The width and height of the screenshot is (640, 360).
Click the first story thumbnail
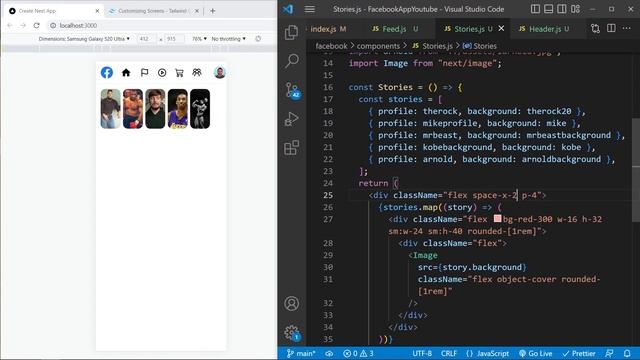(x=111, y=109)
